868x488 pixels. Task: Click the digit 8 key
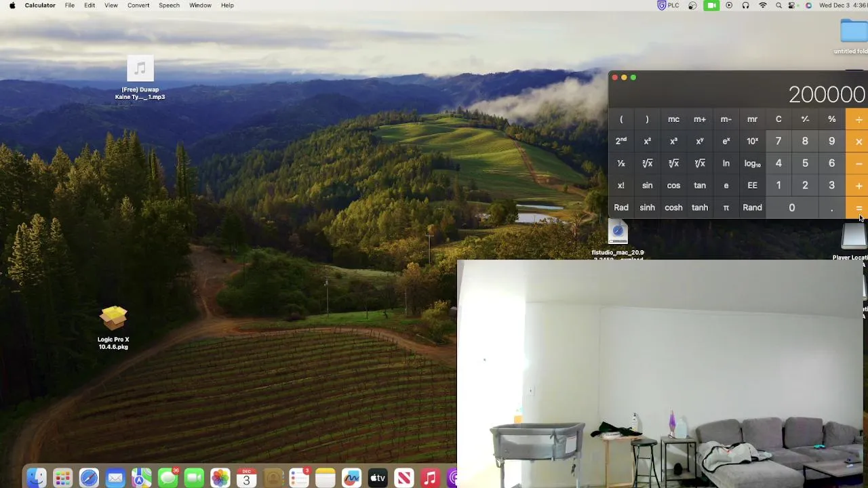click(805, 142)
